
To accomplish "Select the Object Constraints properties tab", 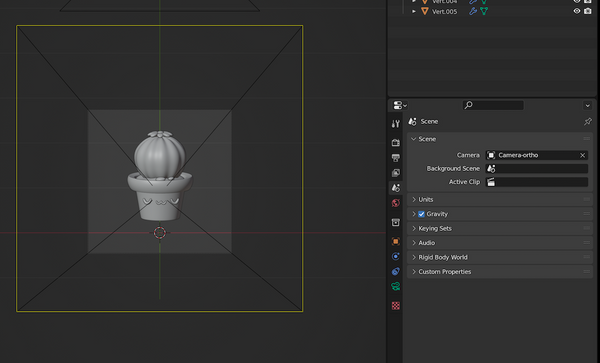I will pyautogui.click(x=396, y=271).
